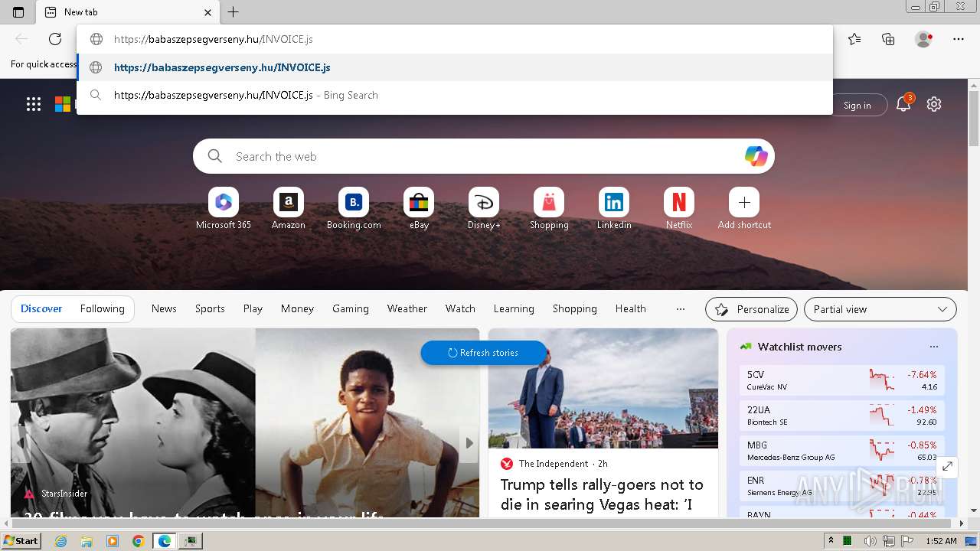Click the Microsoft logo icon

[63, 105]
